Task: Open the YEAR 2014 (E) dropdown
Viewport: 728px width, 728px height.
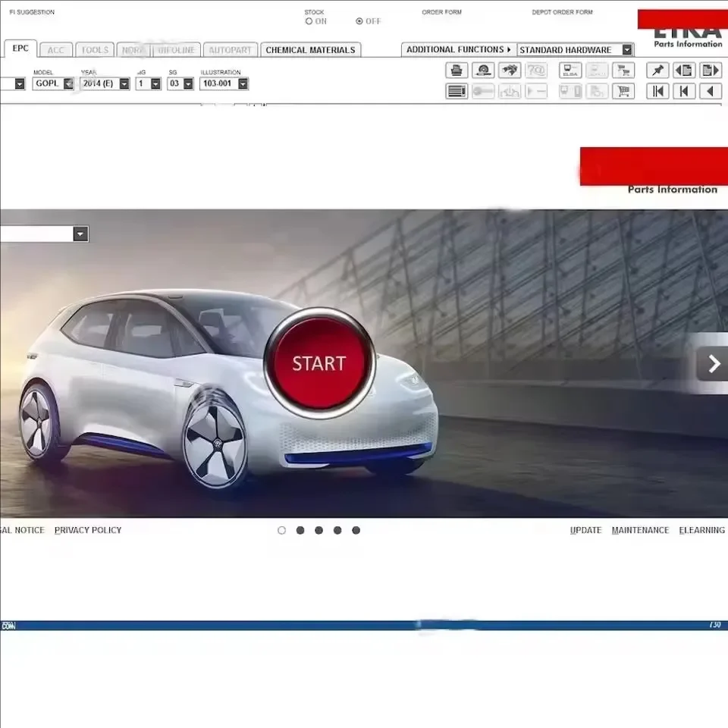Action: (x=124, y=83)
